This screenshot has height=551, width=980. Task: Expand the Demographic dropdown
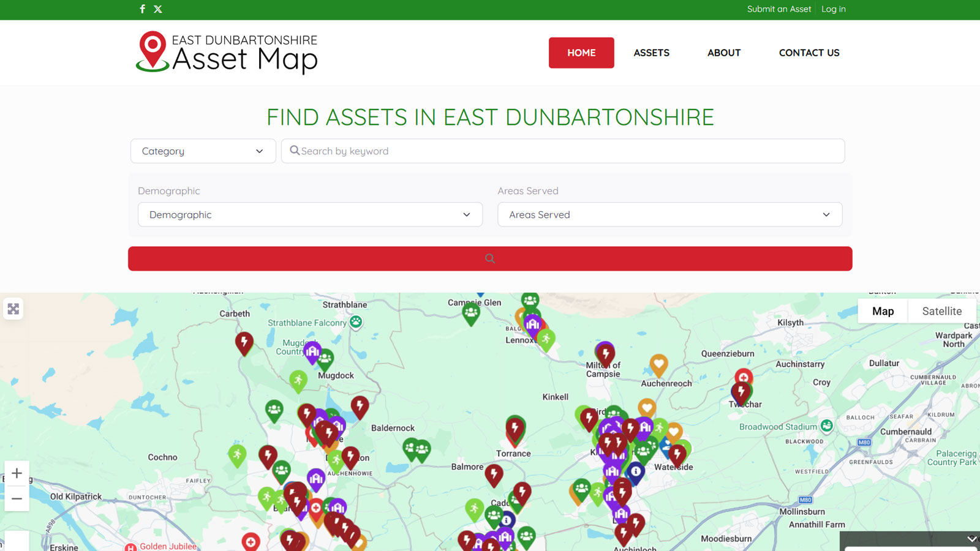[310, 215]
